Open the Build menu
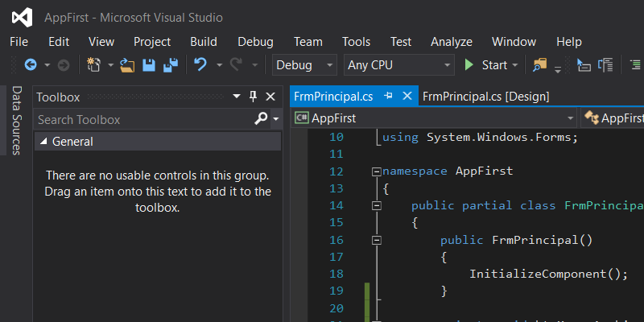This screenshot has height=322, width=644. click(x=204, y=42)
